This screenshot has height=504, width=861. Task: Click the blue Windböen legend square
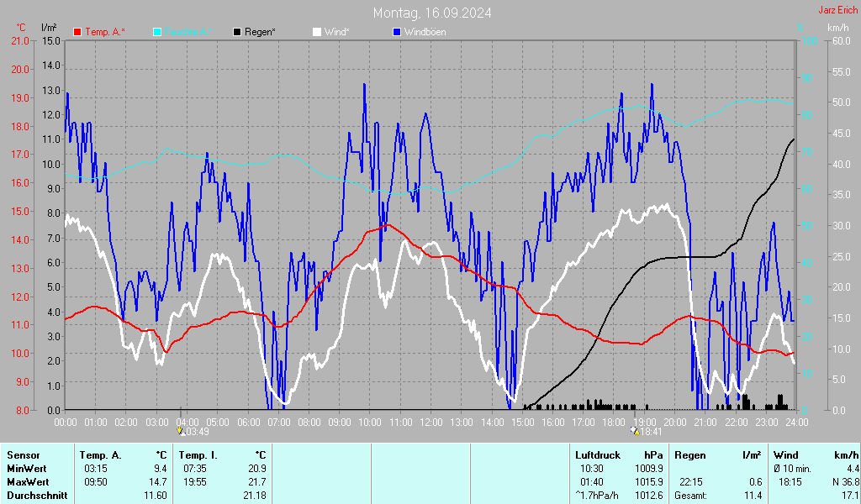coord(397,32)
